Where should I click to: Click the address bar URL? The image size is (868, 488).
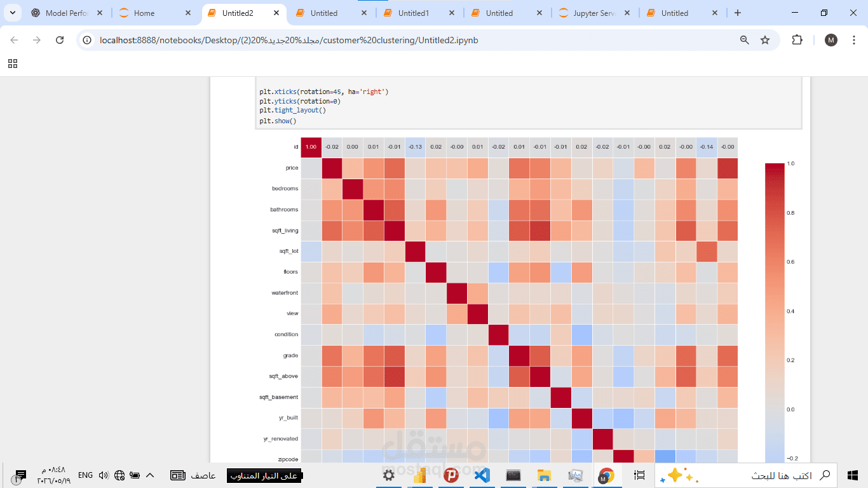(289, 40)
